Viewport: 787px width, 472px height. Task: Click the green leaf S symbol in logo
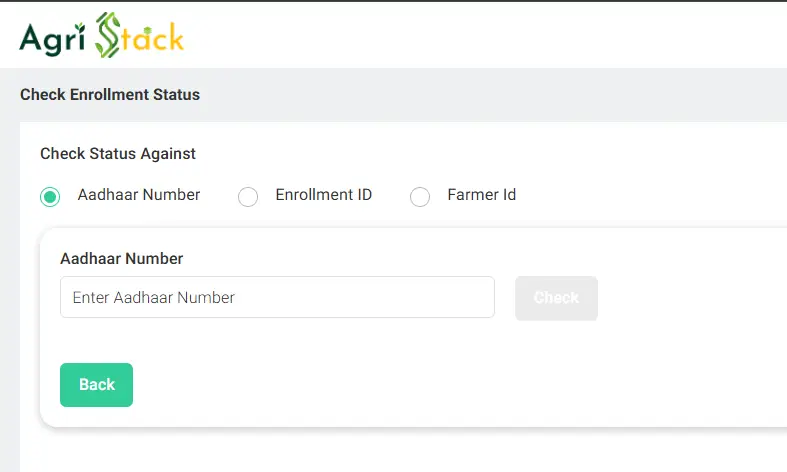[x=108, y=36]
